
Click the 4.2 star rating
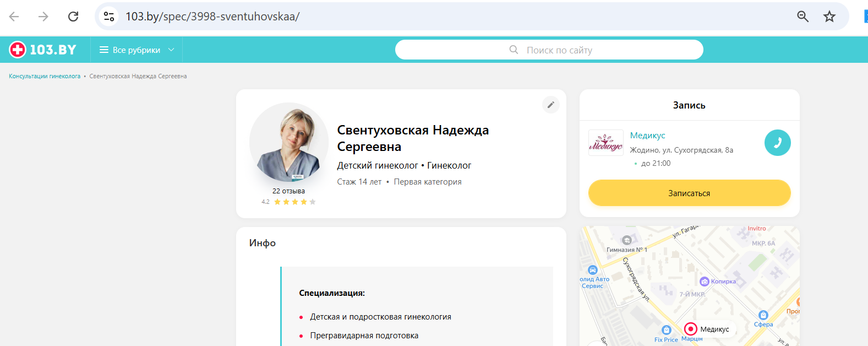288,202
